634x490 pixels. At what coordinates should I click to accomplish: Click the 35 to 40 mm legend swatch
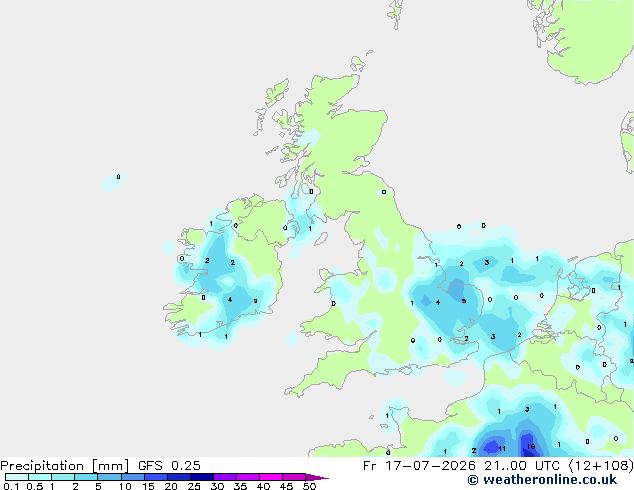point(247,477)
